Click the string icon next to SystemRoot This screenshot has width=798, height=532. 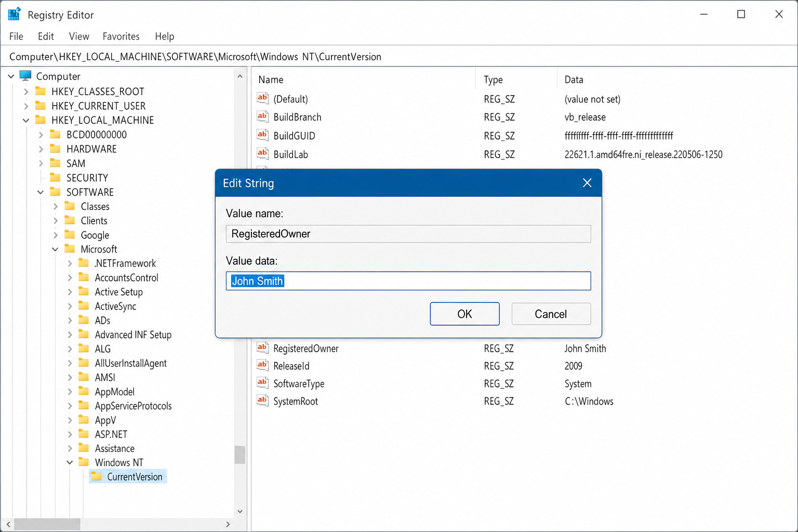click(262, 401)
